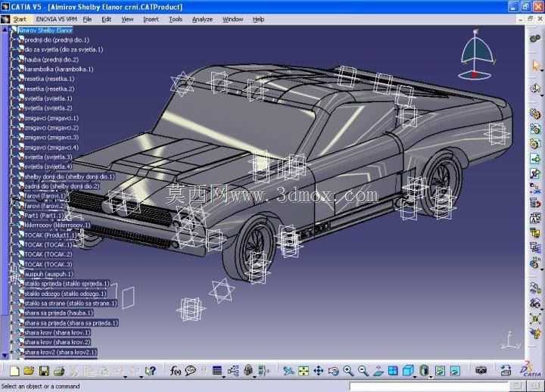The width and height of the screenshot is (545, 392).
Task: Open the Insert menu
Action: (151, 20)
